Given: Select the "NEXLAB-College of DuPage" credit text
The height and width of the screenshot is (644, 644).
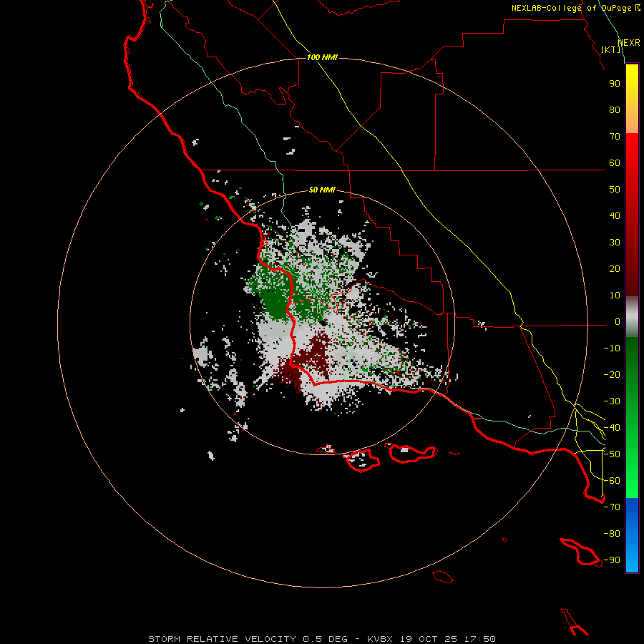Looking at the screenshot, I should pyautogui.click(x=572, y=8).
